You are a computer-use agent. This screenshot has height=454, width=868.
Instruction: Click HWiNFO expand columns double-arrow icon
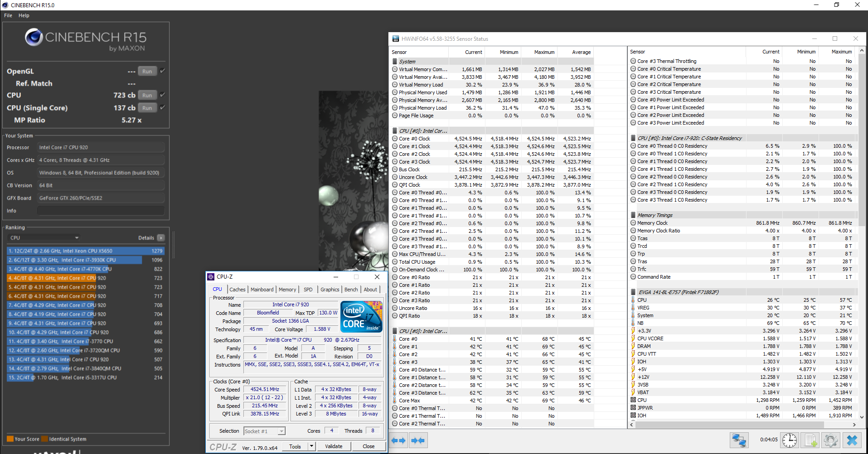coord(398,440)
